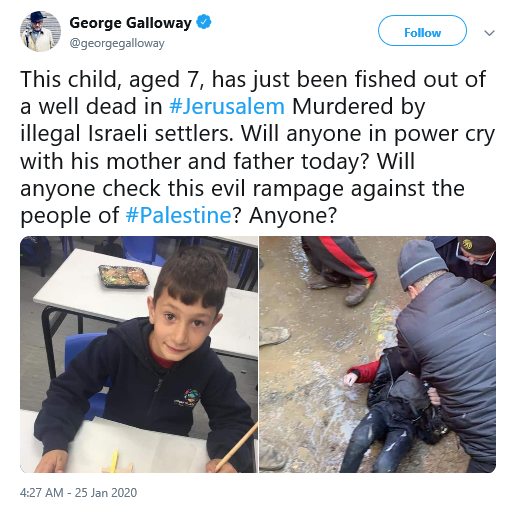Click the #Palestine hashtag
Viewport: 510px width, 506px height.
coord(178,215)
